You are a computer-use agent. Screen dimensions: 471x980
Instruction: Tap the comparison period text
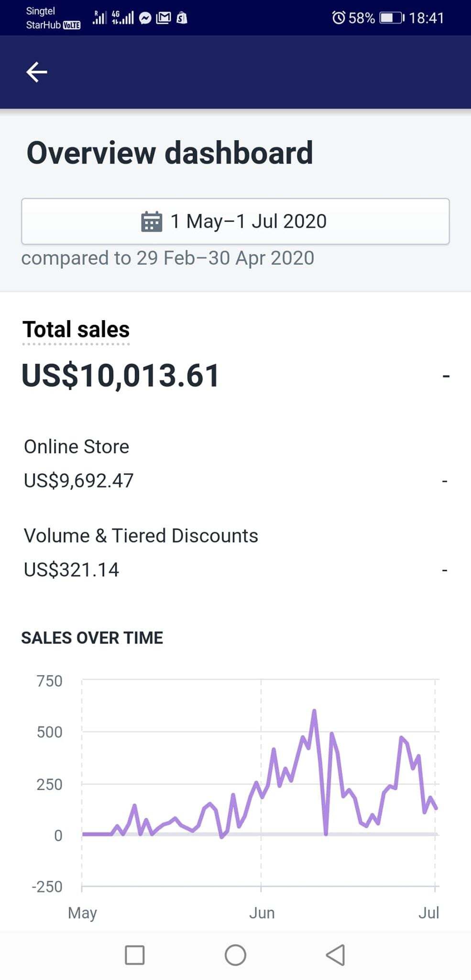pyautogui.click(x=167, y=258)
